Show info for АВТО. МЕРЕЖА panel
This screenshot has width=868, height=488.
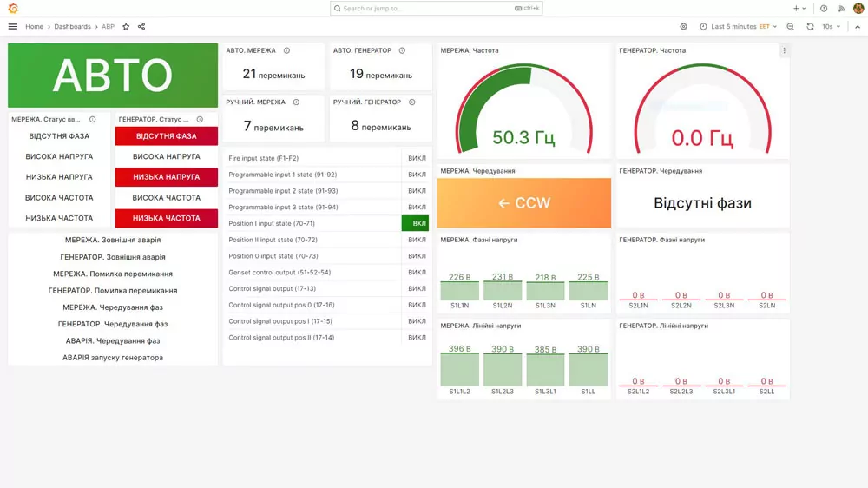tap(286, 50)
